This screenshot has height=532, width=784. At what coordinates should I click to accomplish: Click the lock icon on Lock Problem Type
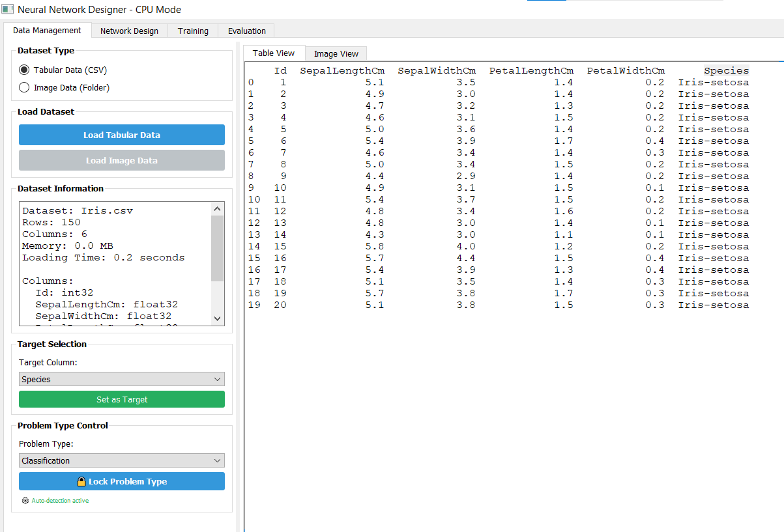[x=81, y=481]
